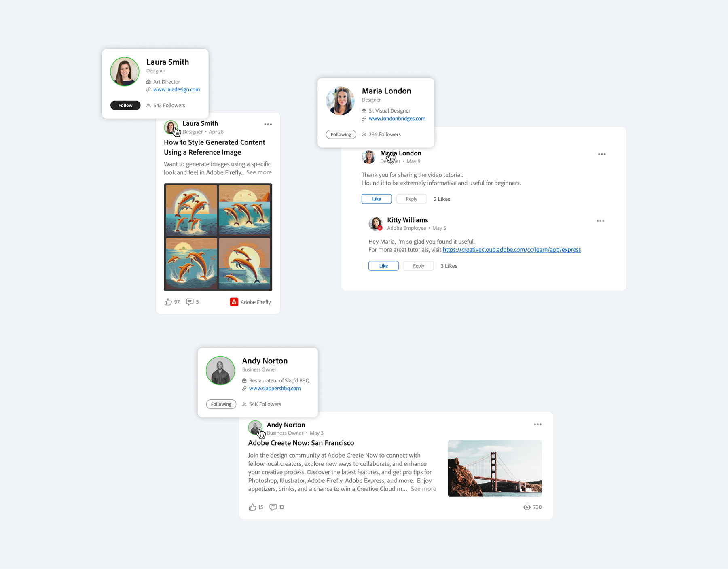Image resolution: width=728 pixels, height=569 pixels.
Task: Click thumbs-up icon on Andy Norton's post
Action: coord(252,507)
